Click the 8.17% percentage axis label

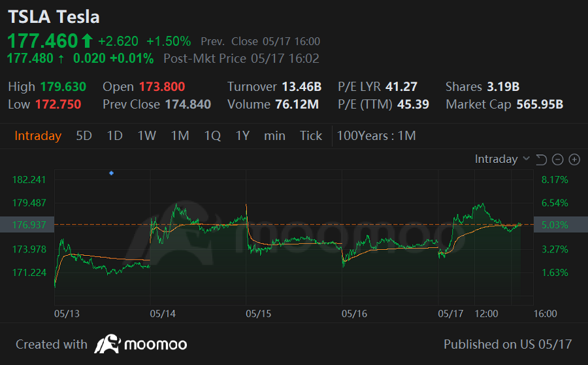[555, 180]
